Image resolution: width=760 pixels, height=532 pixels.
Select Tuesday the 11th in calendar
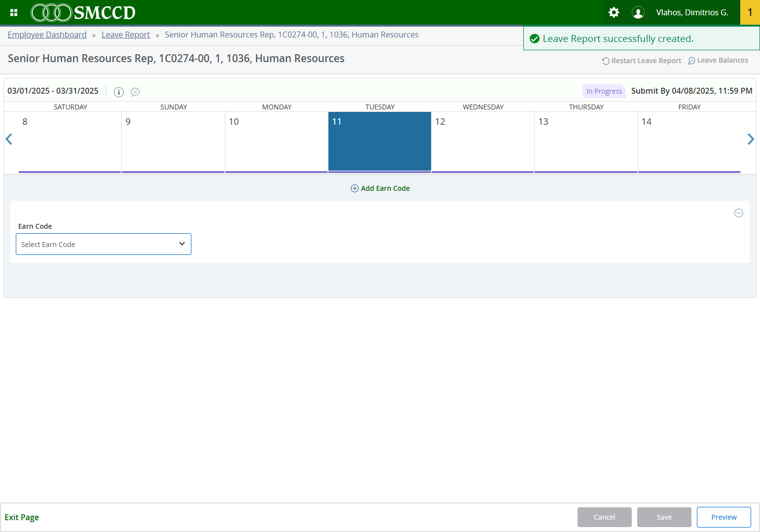click(380, 142)
